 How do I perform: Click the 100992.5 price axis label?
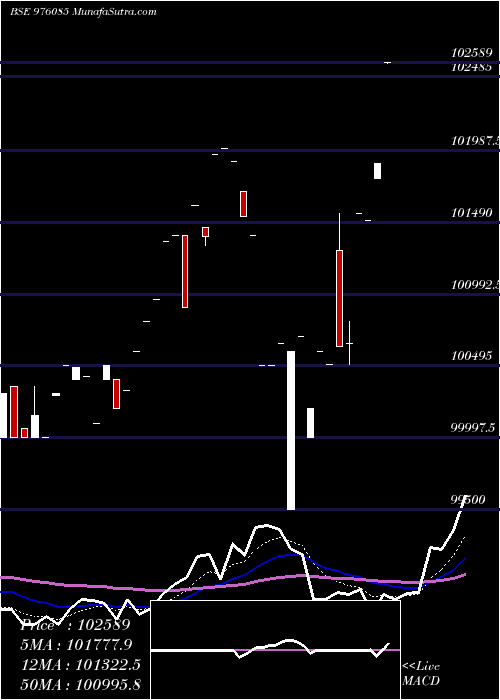click(x=475, y=285)
